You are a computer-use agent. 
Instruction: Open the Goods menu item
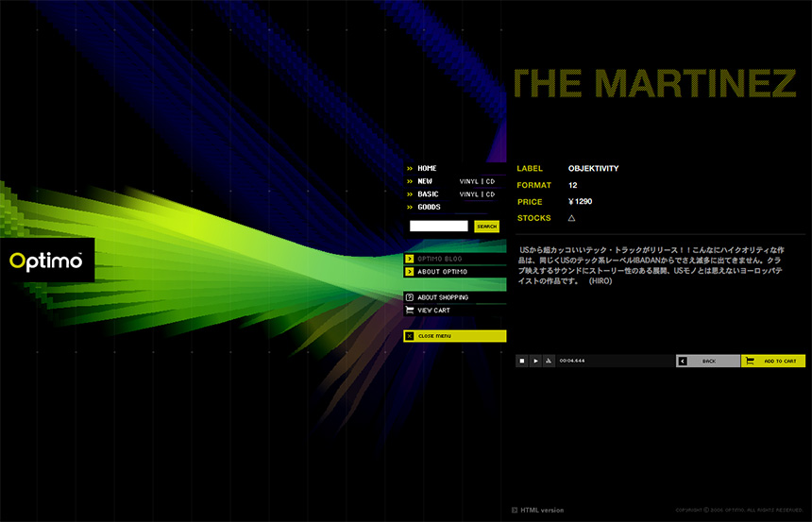pyautogui.click(x=429, y=207)
